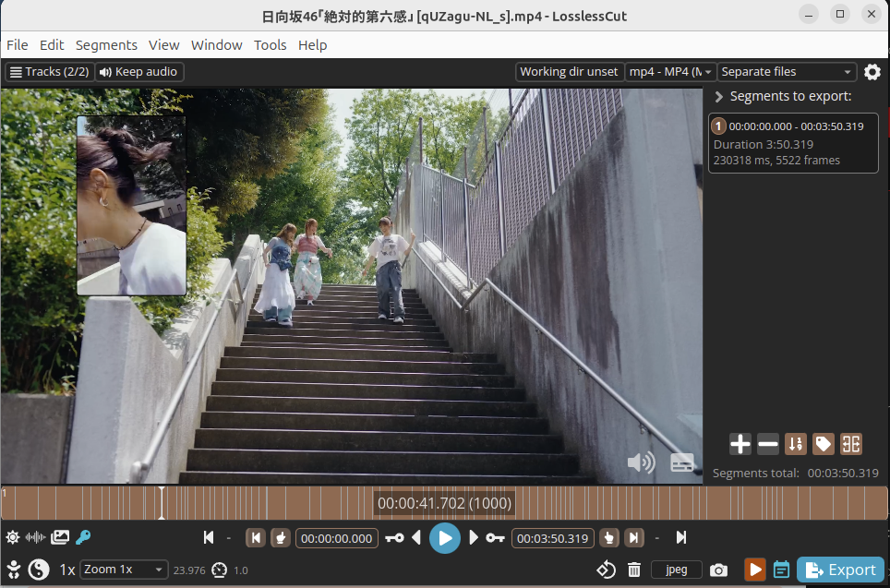Show the Tracks (2/2) panel

tap(50, 72)
